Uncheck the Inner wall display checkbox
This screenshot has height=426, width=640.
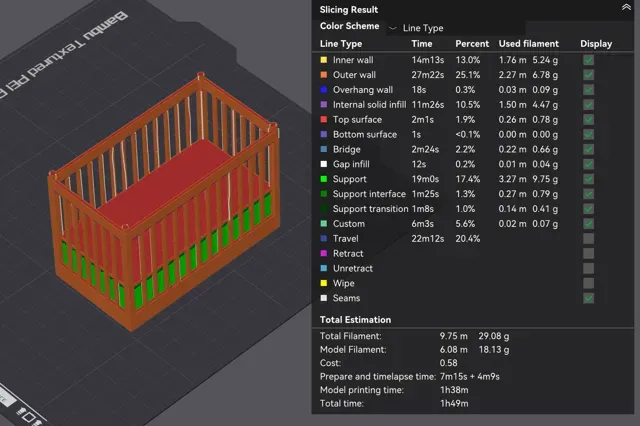tap(588, 60)
